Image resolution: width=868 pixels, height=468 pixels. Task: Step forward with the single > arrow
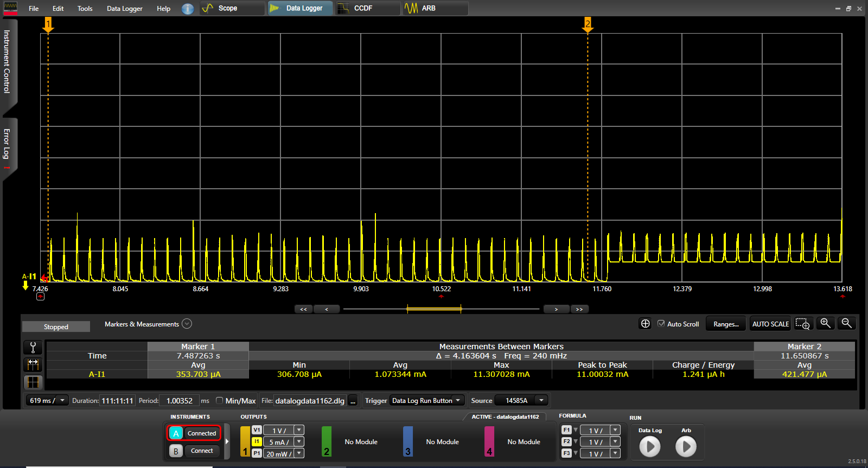pos(556,309)
